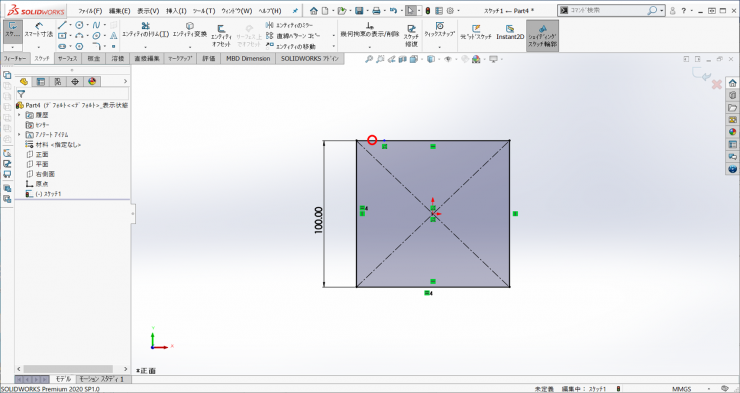Open the ファイル(F) menu

90,10
